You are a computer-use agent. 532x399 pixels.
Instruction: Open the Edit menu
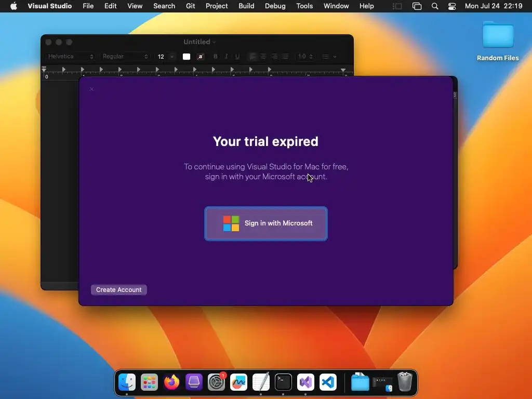[110, 6]
